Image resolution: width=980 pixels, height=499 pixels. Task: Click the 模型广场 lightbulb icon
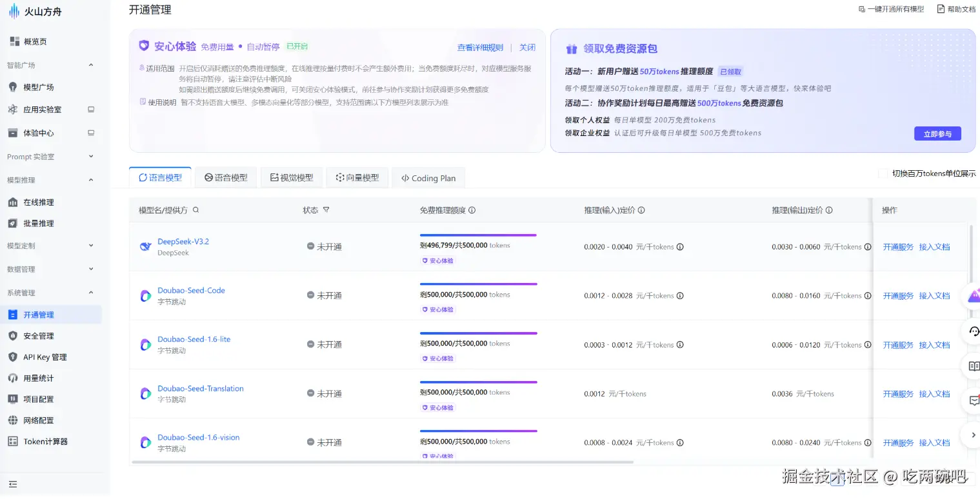[12, 87]
